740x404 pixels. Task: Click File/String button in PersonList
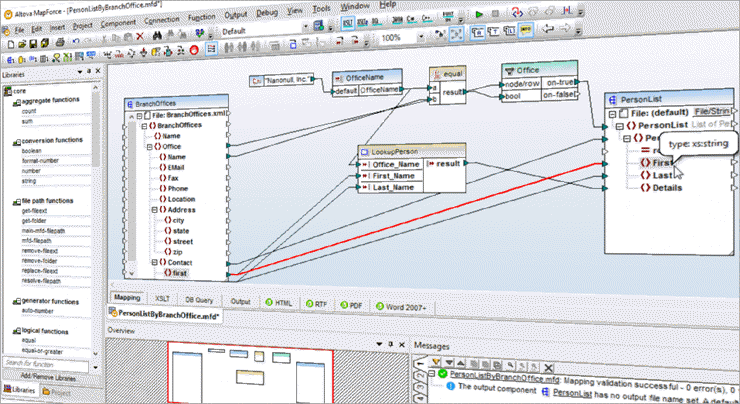click(x=712, y=112)
